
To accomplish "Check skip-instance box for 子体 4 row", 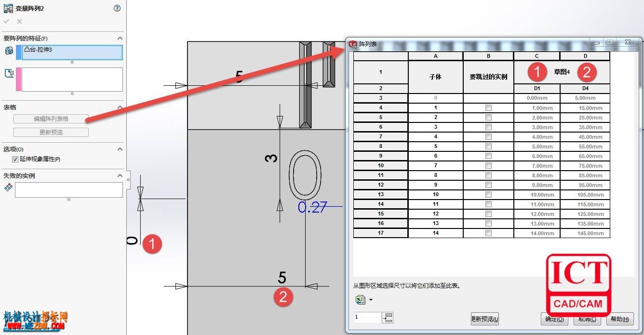I will (x=488, y=137).
